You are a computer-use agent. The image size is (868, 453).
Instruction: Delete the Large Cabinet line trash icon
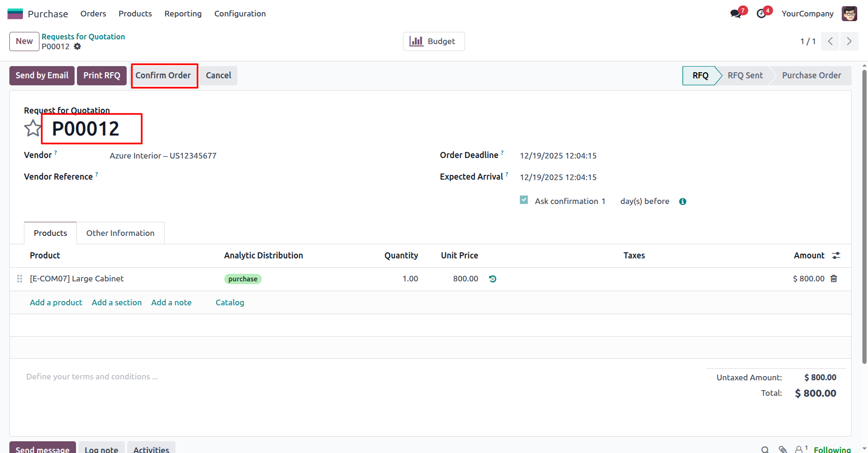click(834, 279)
